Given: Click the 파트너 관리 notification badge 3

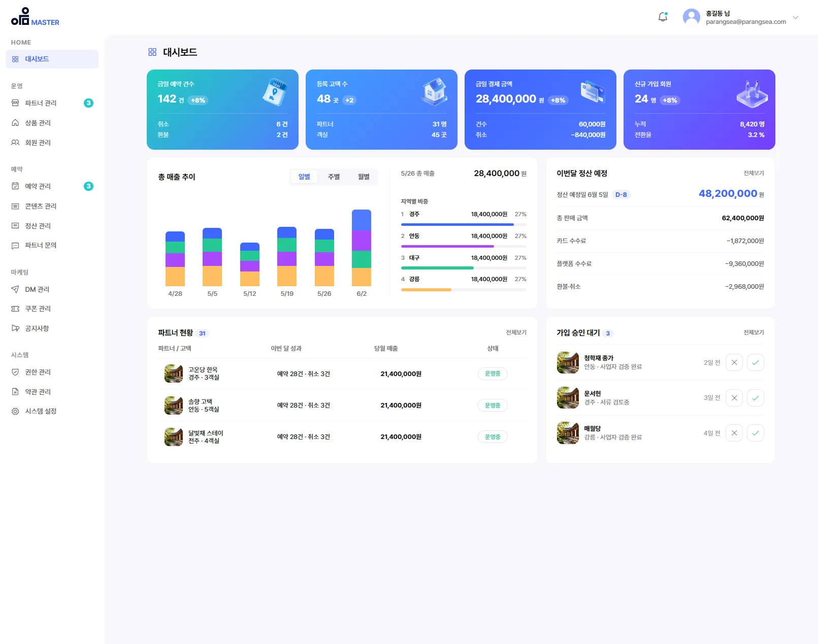Looking at the screenshot, I should [88, 103].
